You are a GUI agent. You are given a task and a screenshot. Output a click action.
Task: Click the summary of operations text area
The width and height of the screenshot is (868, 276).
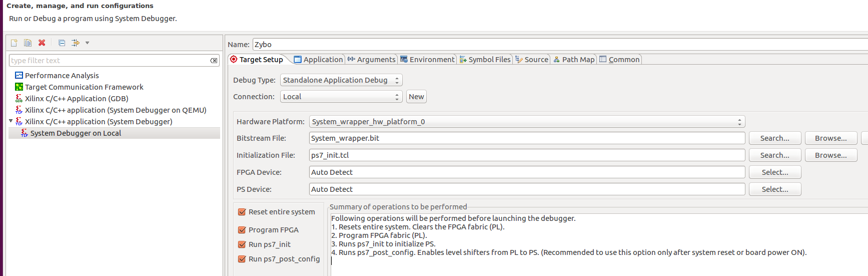tap(599, 244)
